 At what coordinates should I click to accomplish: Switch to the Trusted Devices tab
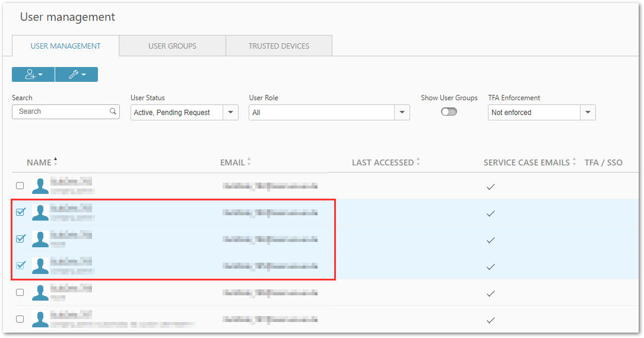[279, 46]
